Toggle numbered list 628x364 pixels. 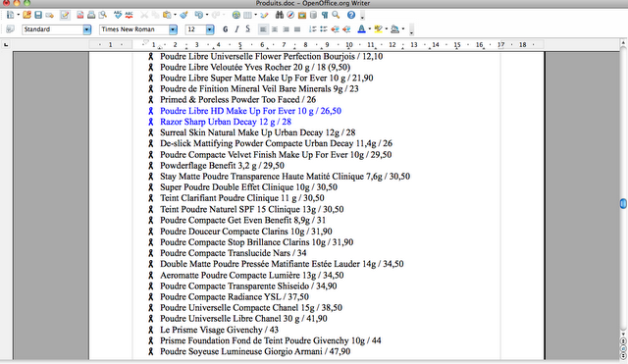point(313,29)
